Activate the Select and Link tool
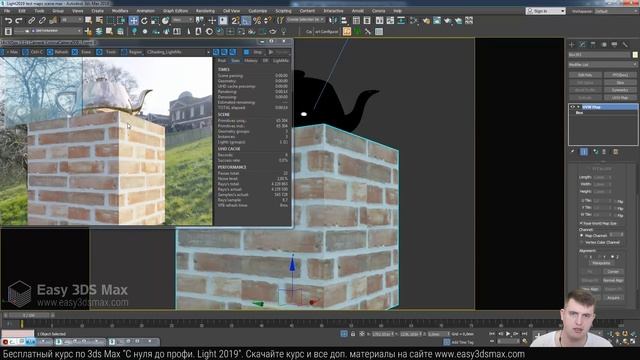Viewport: 640px width, 360px height. [x=31, y=20]
